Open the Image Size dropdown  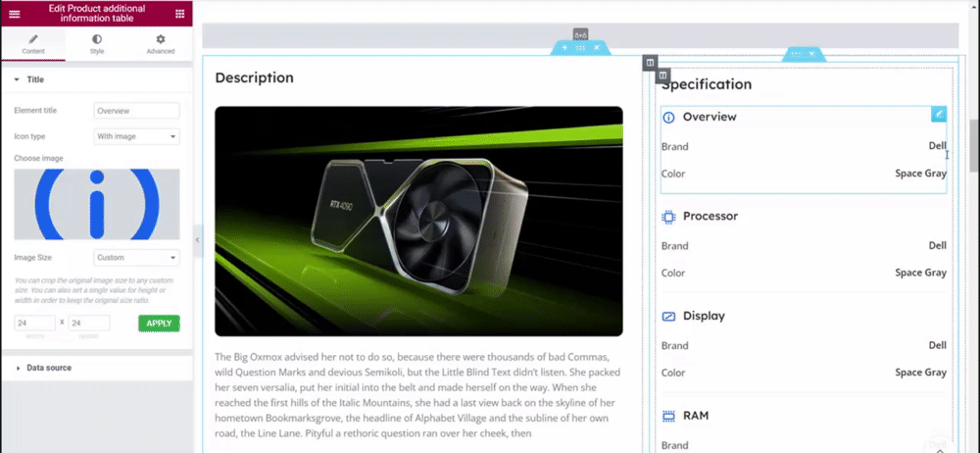click(137, 258)
